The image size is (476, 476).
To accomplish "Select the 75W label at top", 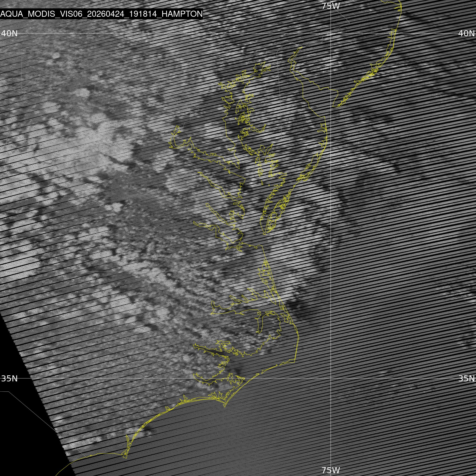I will tap(331, 6).
